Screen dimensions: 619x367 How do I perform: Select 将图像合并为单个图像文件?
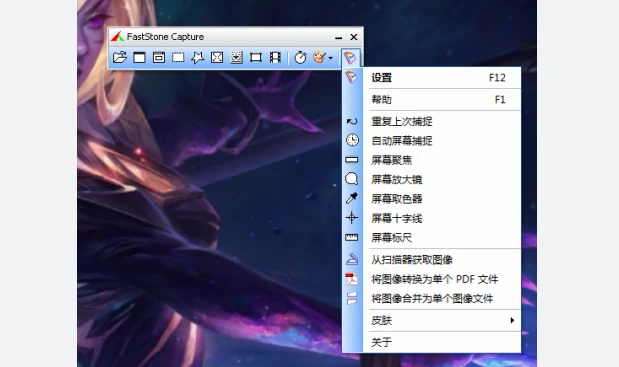coord(431,298)
